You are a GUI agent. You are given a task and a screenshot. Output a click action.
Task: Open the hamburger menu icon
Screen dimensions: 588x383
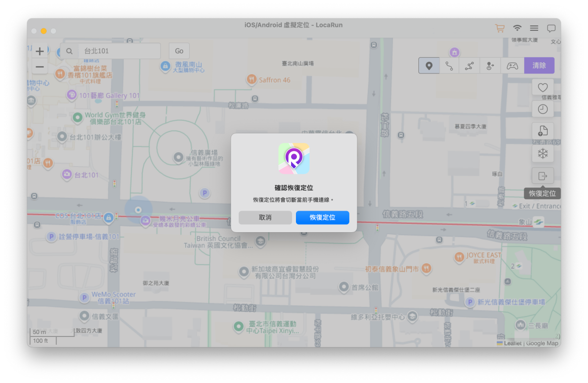(534, 28)
